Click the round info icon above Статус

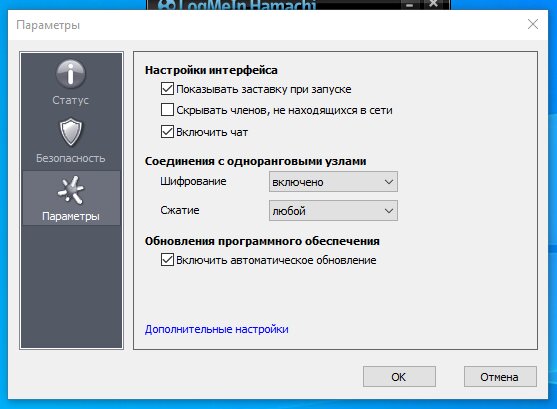pyautogui.click(x=70, y=74)
